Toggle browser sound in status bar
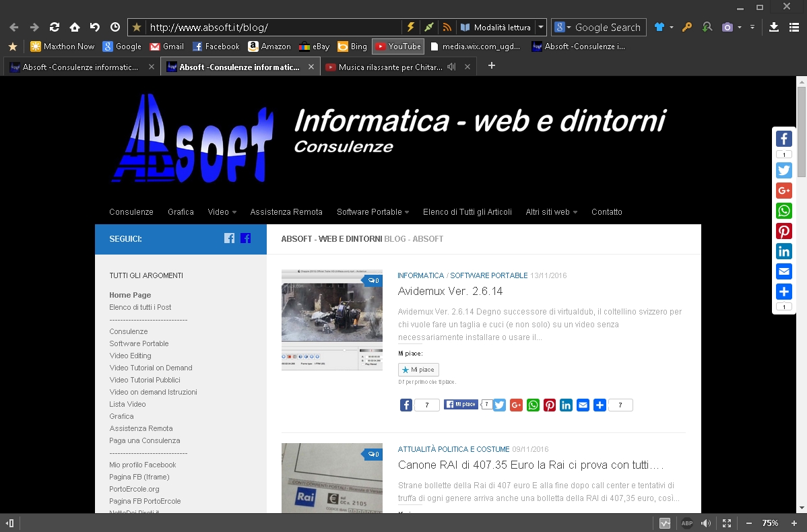807x532 pixels. (706, 523)
